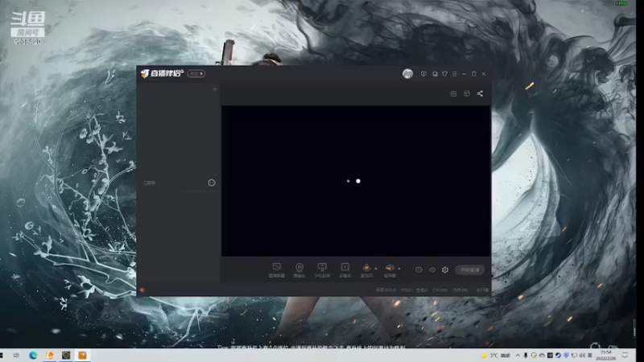This screenshot has width=644, height=362.
Task: Click the gift box icon above preview
Action: (453, 93)
